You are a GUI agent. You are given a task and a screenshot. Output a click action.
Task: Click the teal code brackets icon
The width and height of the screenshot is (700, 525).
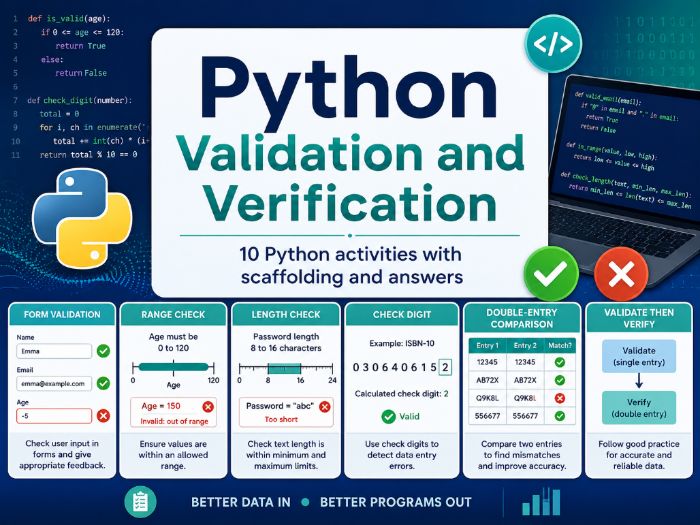[x=553, y=43]
